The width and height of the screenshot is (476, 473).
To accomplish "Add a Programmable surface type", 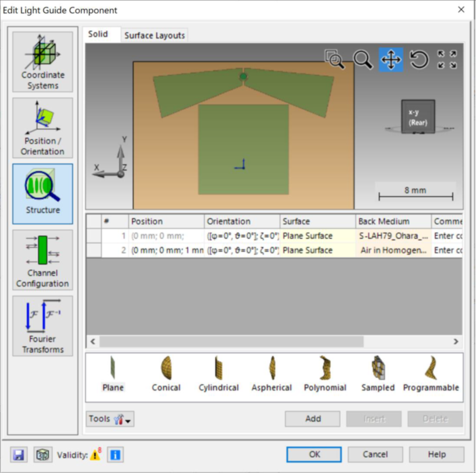I will (431, 374).
